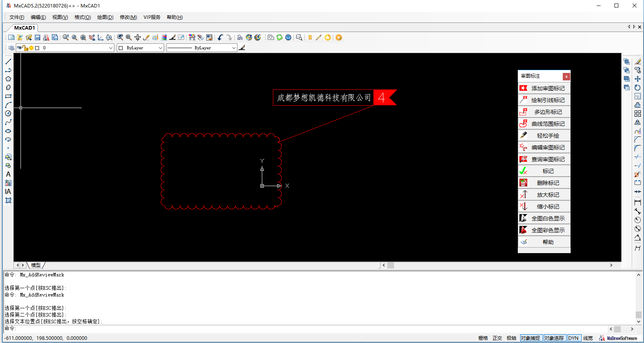The height and width of the screenshot is (343, 644).
Task: Click the print toolbar icon
Action: (x=240, y=37)
